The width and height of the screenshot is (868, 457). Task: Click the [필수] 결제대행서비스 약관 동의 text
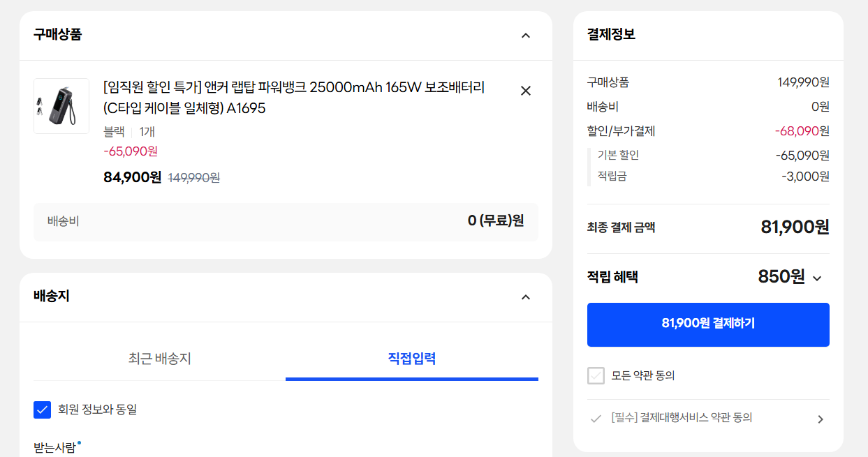682,418
